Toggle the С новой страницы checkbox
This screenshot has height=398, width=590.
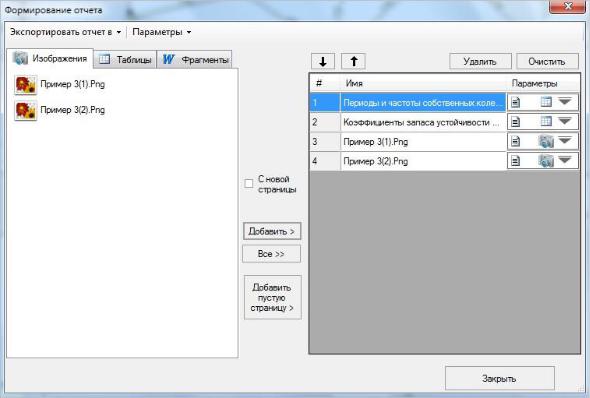[249, 184]
